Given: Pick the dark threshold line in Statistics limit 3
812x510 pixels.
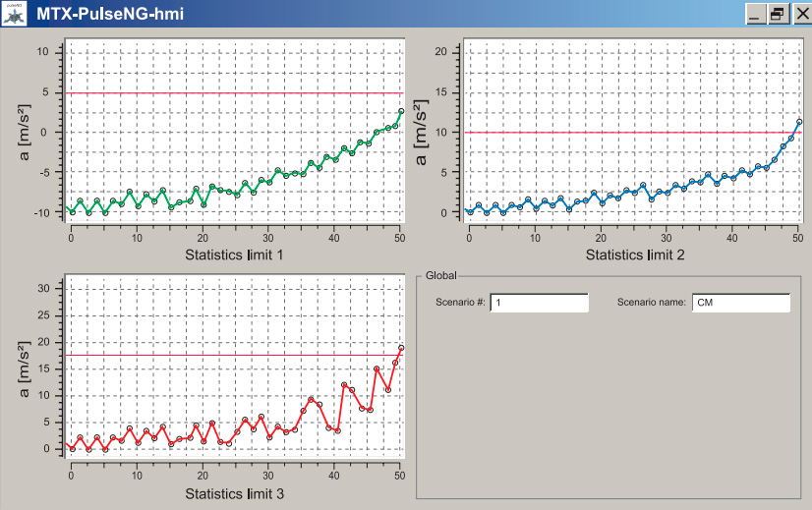Looking at the screenshot, I should click(x=234, y=355).
